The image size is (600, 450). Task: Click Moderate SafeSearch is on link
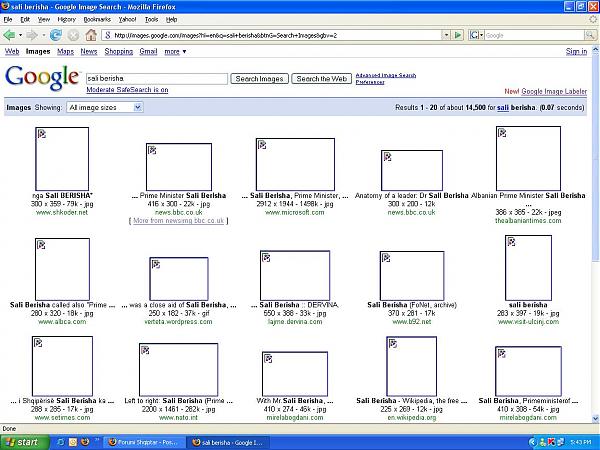tap(127, 90)
